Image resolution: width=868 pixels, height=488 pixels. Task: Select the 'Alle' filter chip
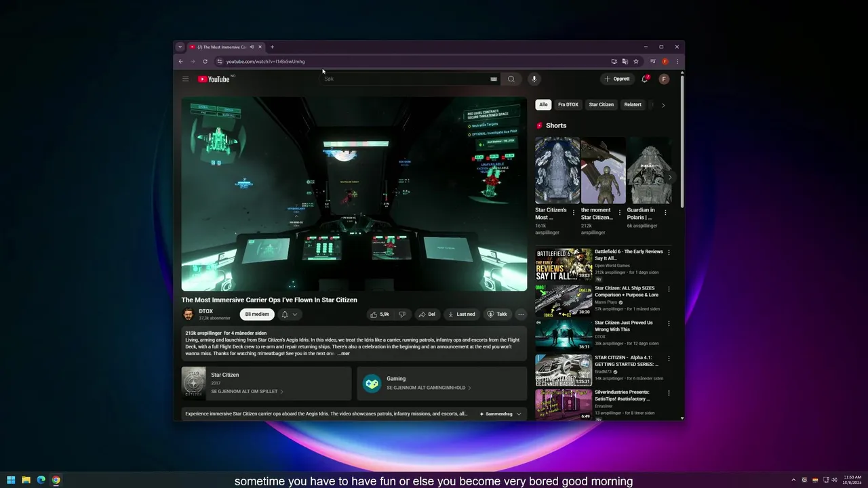(x=543, y=105)
